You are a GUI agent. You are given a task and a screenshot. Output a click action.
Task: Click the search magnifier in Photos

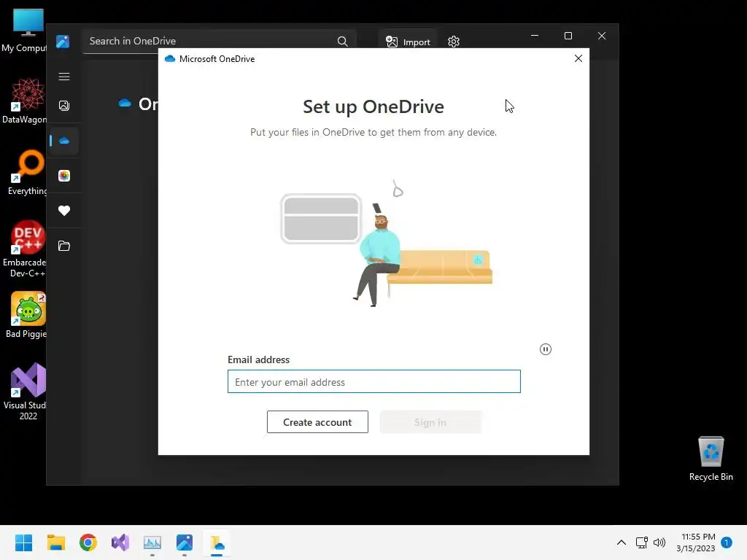[x=342, y=42]
